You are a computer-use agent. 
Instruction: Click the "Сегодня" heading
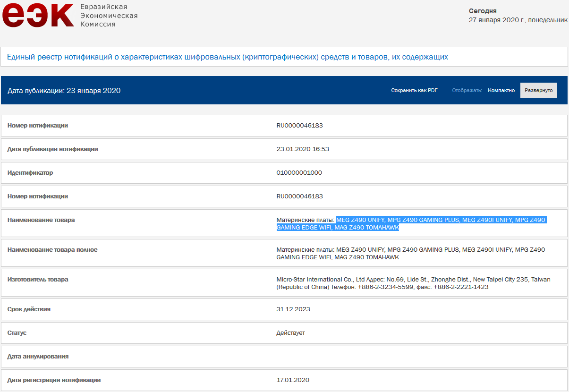(x=483, y=11)
